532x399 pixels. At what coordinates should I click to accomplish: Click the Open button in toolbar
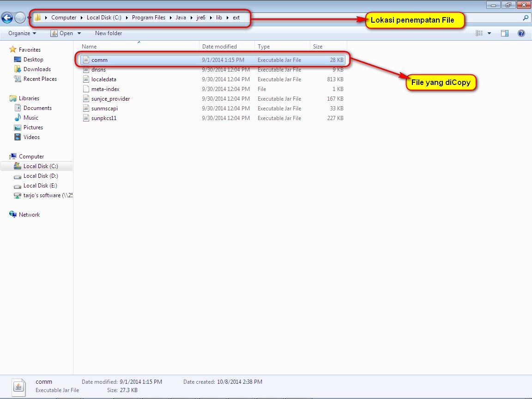point(62,33)
